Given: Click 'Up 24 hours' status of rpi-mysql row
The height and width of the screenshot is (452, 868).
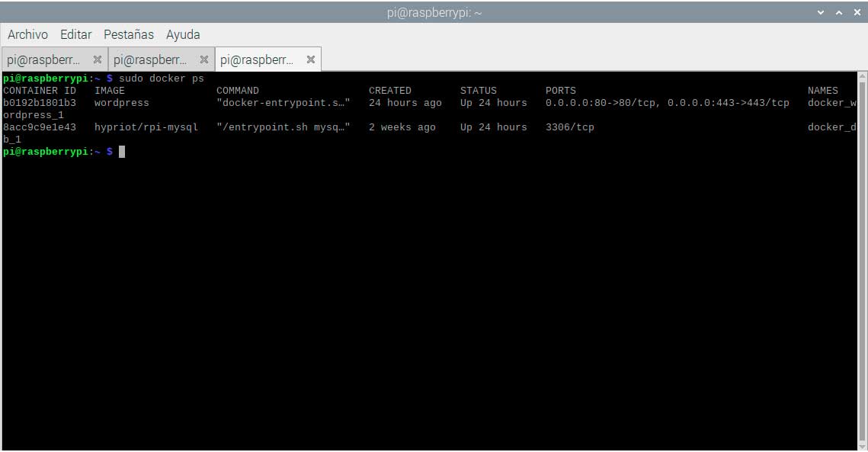Looking at the screenshot, I should pos(494,127).
